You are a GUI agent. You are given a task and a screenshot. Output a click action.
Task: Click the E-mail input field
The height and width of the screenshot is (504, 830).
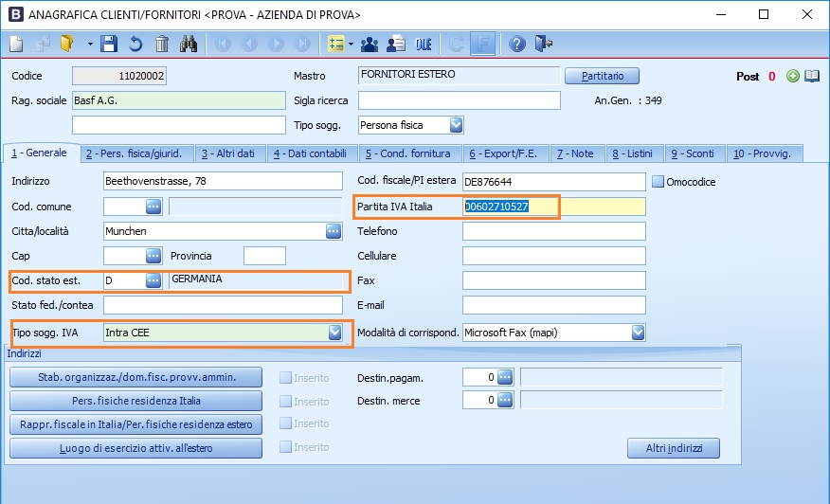point(554,305)
